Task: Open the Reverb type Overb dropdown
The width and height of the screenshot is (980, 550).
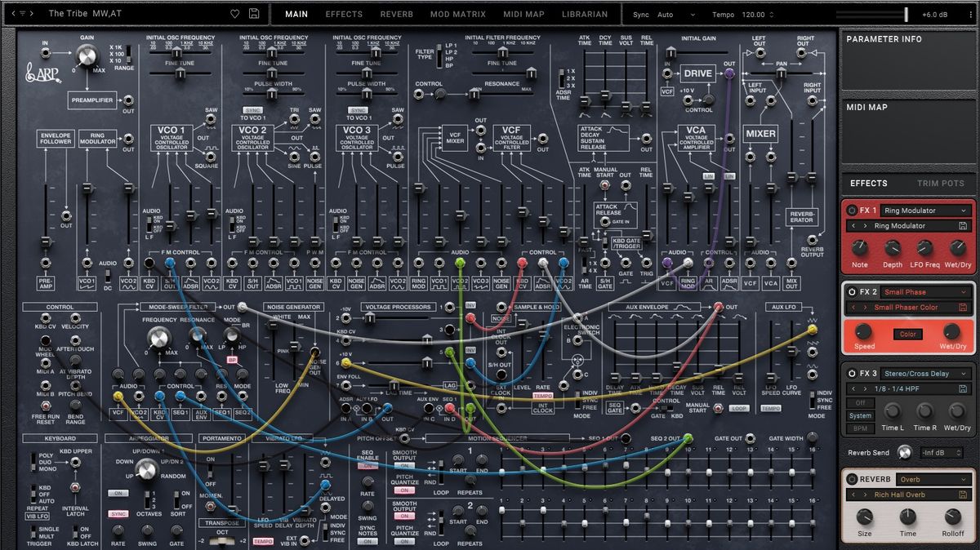Action: (932, 479)
